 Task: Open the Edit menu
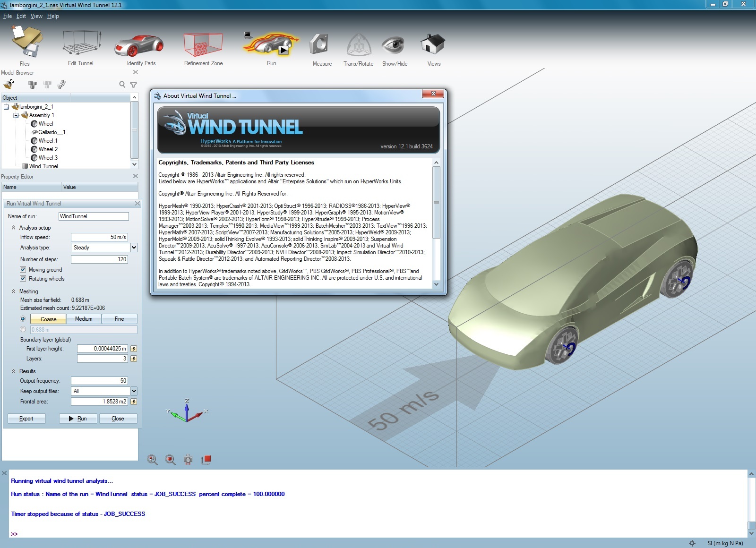(21, 16)
